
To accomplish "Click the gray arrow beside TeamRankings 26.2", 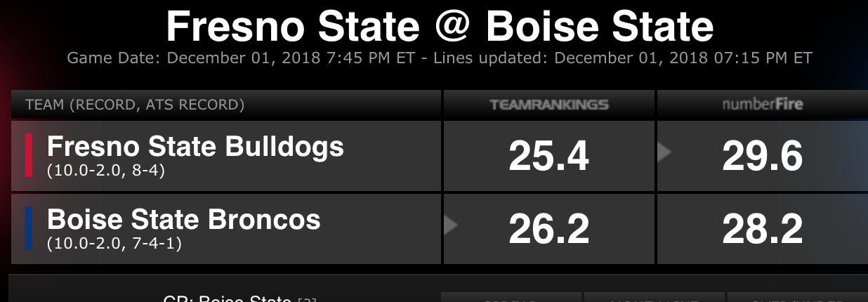I will tap(451, 225).
